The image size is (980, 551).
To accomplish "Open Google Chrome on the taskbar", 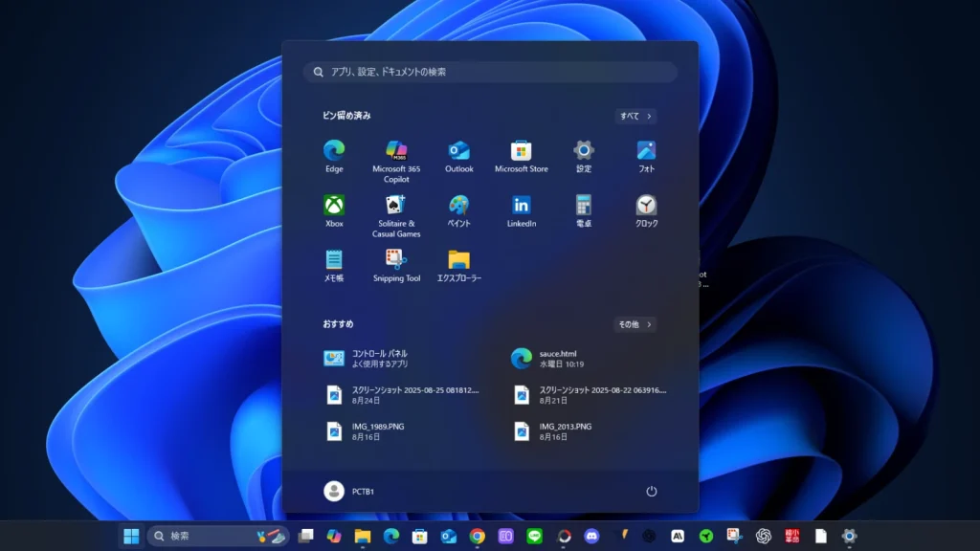I will tap(477, 536).
